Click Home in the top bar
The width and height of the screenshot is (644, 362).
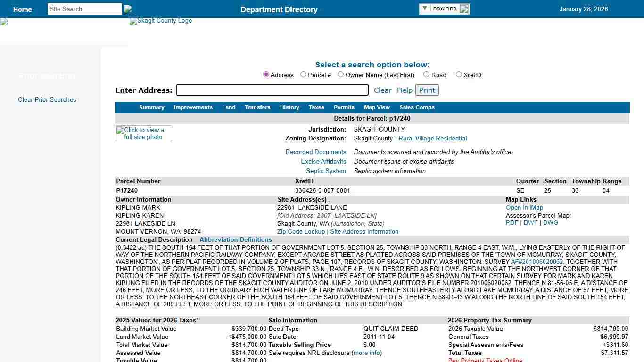coord(22,9)
